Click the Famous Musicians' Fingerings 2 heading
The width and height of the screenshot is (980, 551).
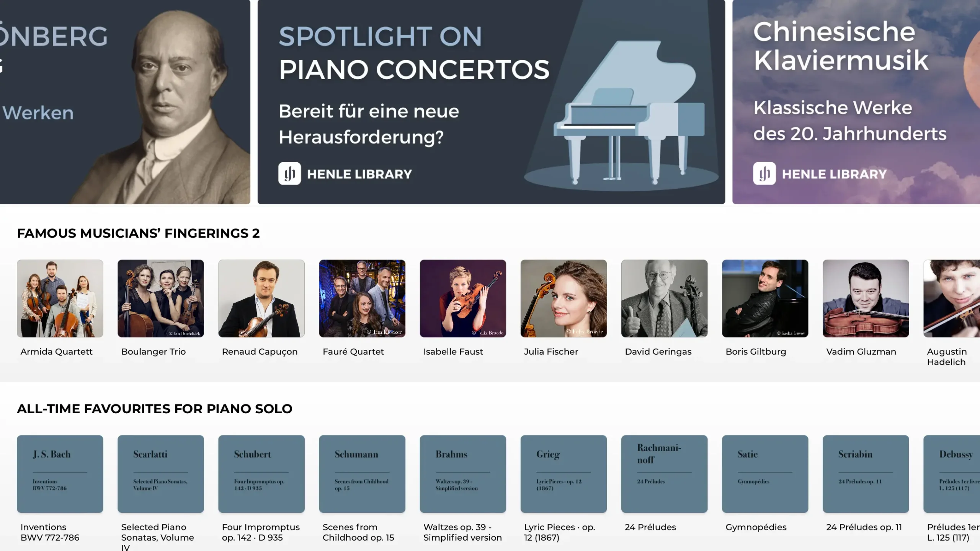pyautogui.click(x=139, y=233)
